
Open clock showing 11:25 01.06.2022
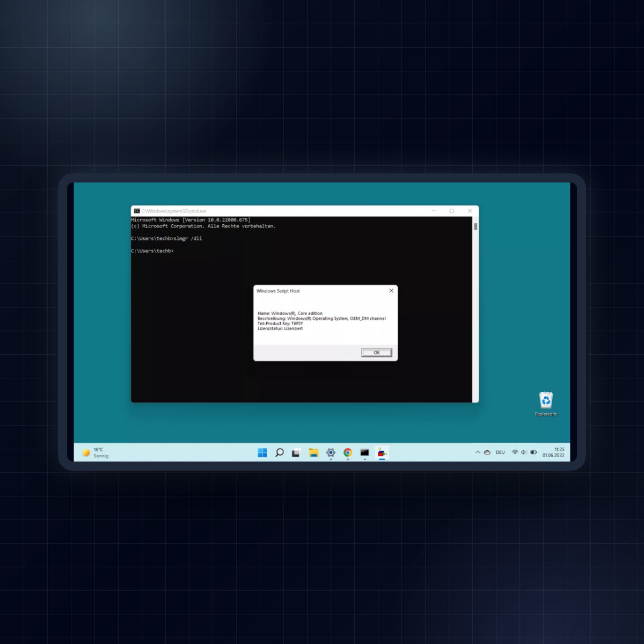click(553, 452)
